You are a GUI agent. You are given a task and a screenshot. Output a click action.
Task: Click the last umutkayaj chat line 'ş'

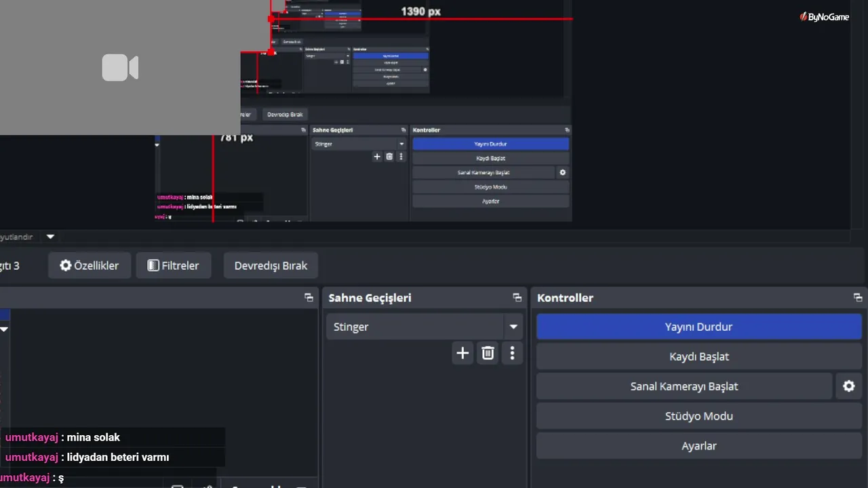click(x=31, y=478)
